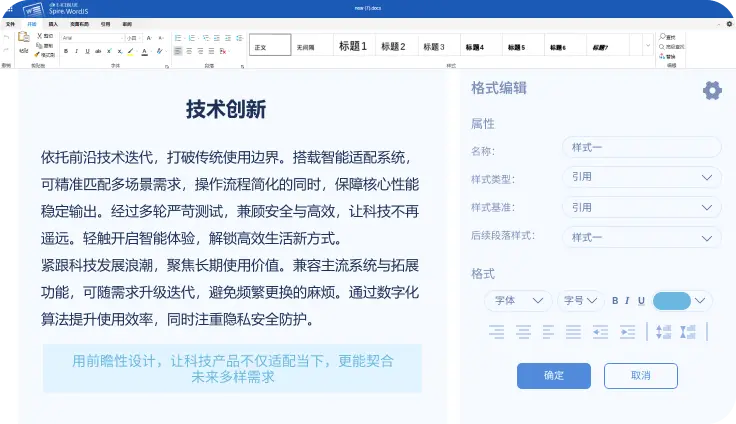Image resolution: width=736 pixels, height=424 pixels.
Task: Toggle bold B in format panel
Action: pyautogui.click(x=615, y=301)
